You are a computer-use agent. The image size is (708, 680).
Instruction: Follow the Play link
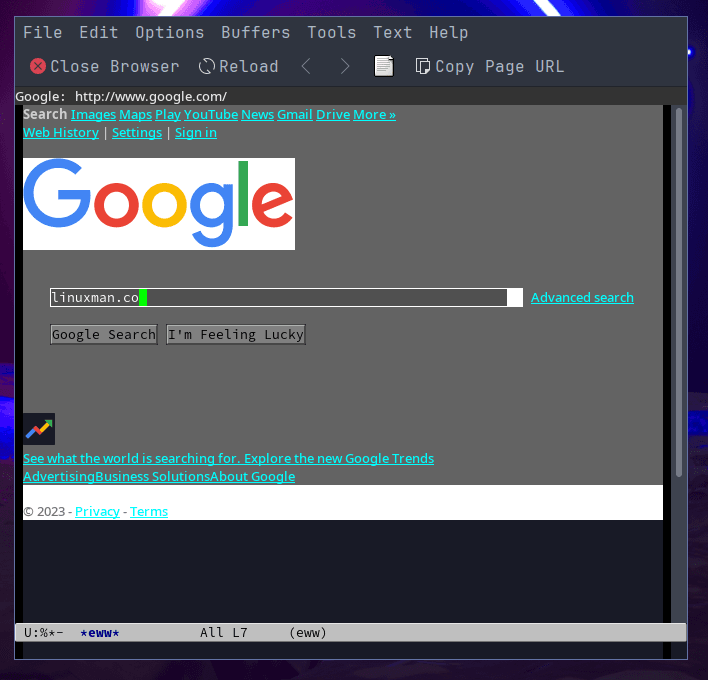(x=168, y=115)
